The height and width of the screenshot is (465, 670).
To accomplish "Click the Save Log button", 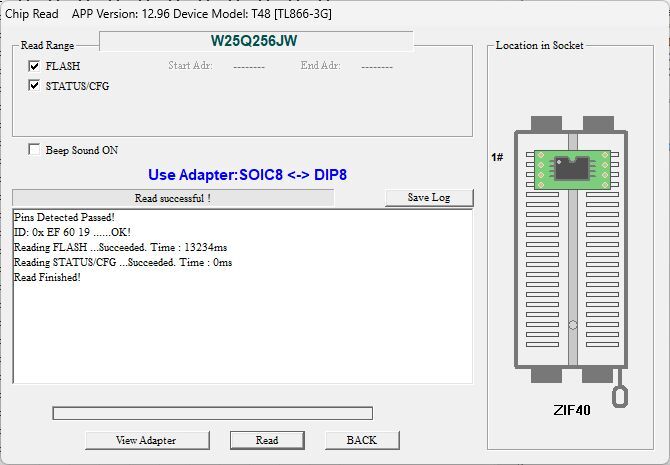I will point(429,197).
